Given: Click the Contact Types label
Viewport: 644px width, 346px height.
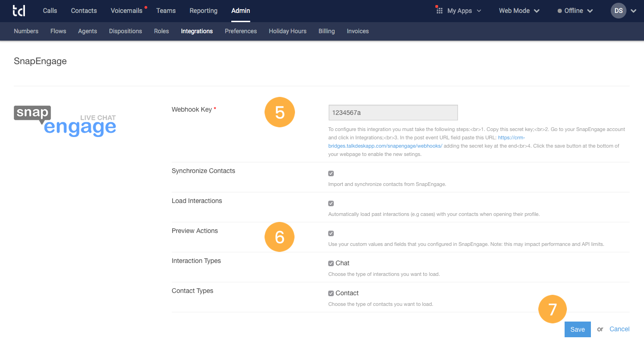Looking at the screenshot, I should [x=193, y=291].
